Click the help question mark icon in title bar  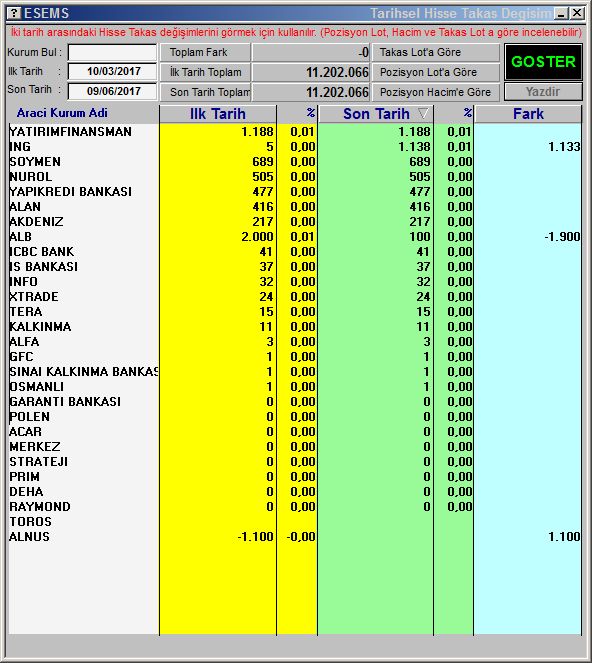15,13
